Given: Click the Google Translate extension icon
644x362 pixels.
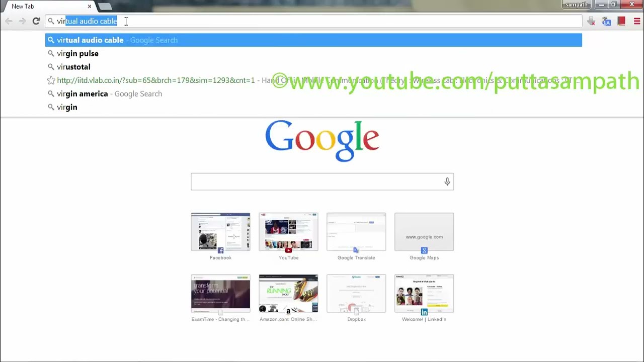Looking at the screenshot, I should pos(606,21).
